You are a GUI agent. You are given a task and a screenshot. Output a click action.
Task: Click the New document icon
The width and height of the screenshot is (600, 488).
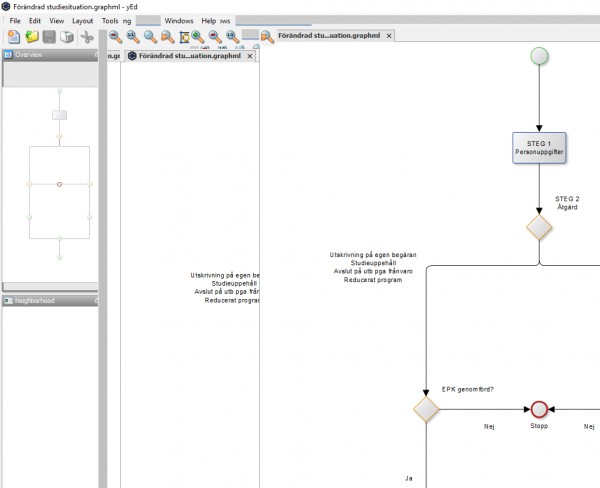point(14,37)
